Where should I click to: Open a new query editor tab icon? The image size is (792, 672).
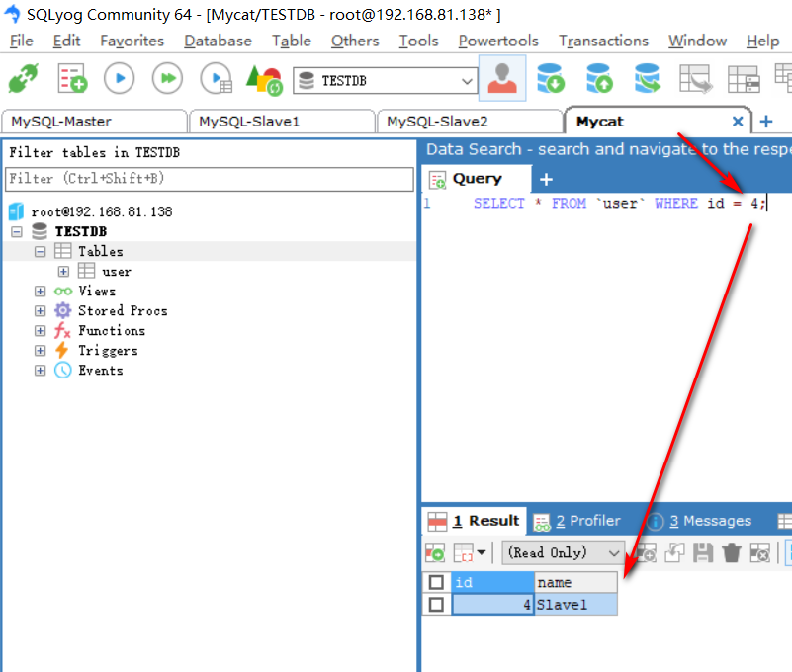tap(72, 78)
